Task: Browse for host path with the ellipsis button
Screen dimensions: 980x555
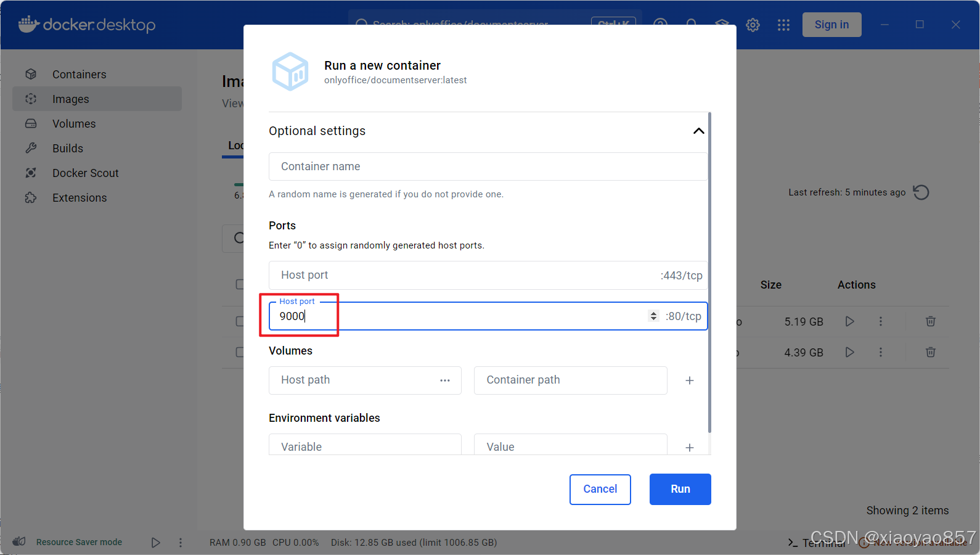Action: [445, 380]
